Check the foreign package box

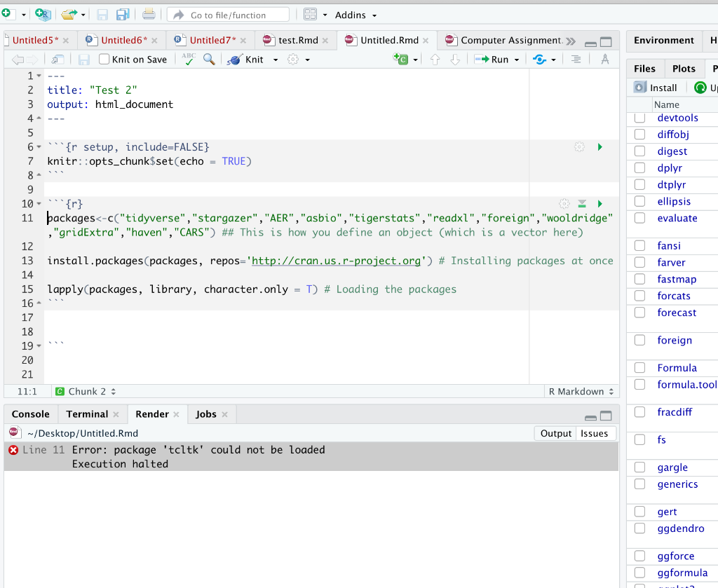pos(639,340)
